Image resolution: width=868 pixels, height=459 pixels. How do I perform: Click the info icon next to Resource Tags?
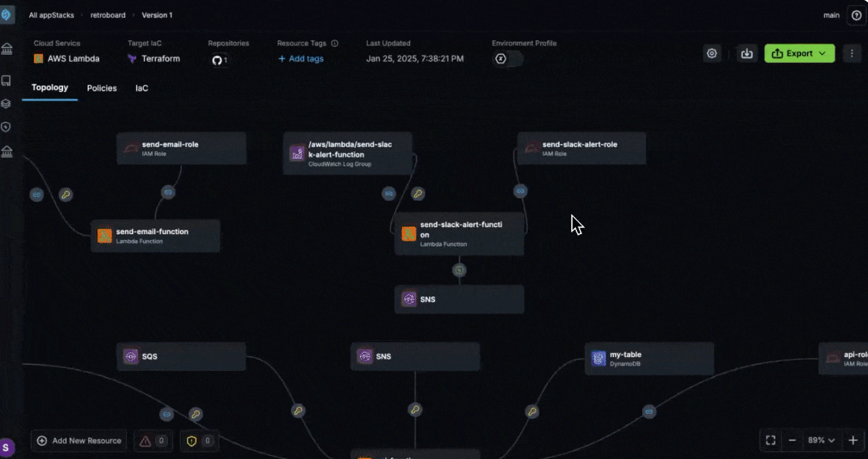tap(334, 44)
